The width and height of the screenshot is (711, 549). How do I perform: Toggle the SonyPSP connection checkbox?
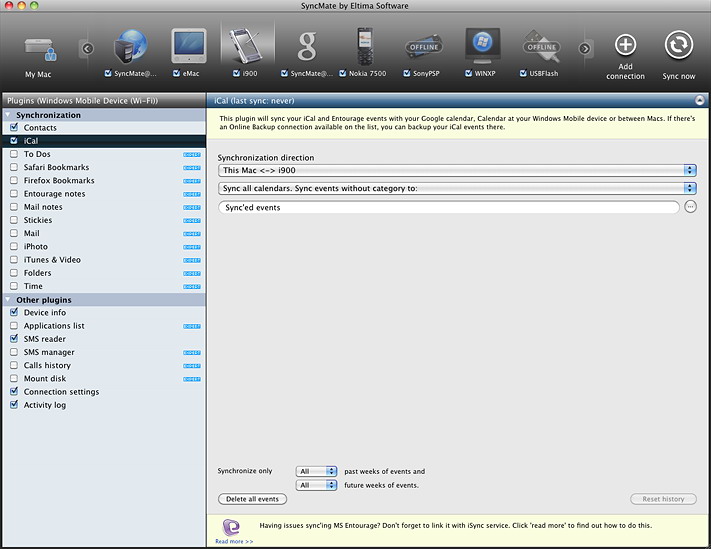[x=407, y=73]
